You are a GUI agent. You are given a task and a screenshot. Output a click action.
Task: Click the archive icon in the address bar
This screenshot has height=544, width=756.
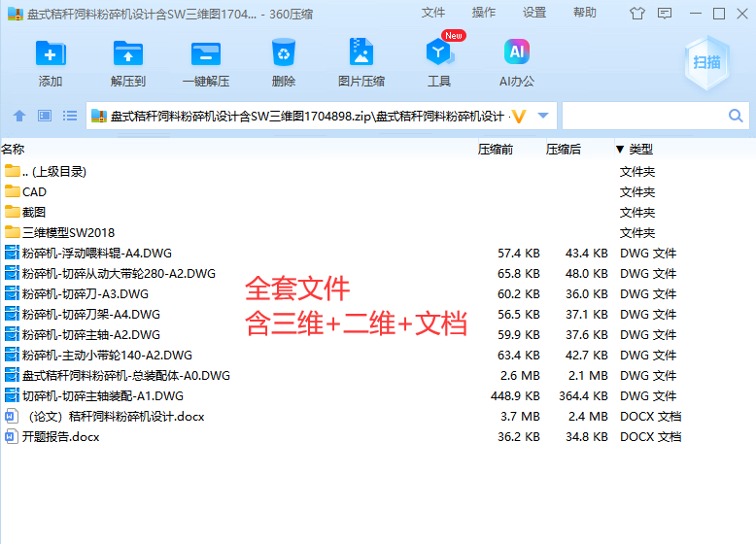(99, 117)
